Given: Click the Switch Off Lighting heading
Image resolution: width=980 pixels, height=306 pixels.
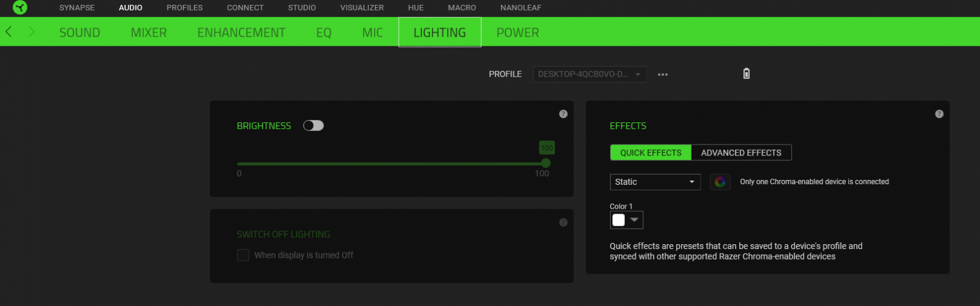Looking at the screenshot, I should pyautogui.click(x=283, y=234).
